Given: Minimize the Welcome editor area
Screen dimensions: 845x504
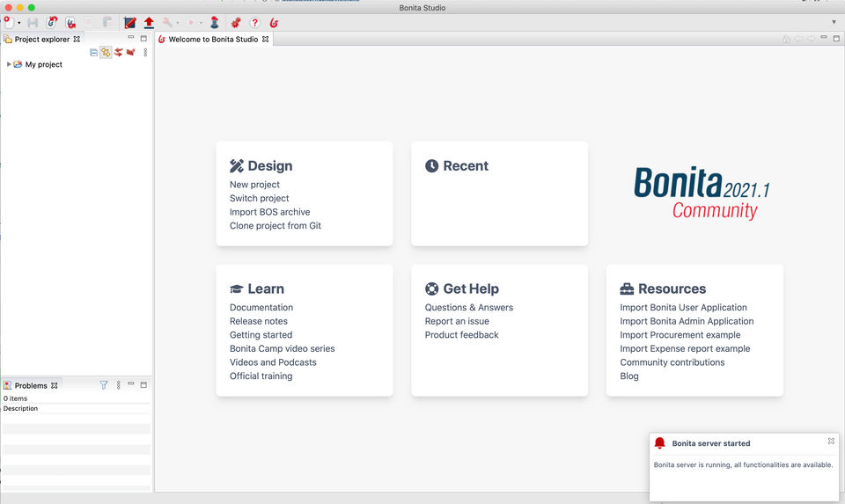Looking at the screenshot, I should (x=824, y=38).
